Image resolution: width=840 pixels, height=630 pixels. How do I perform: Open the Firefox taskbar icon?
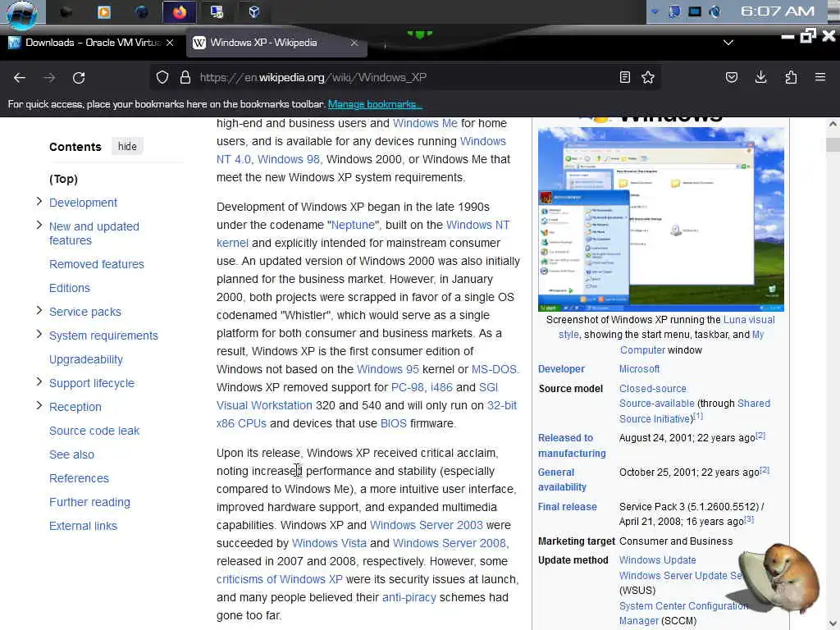click(179, 11)
